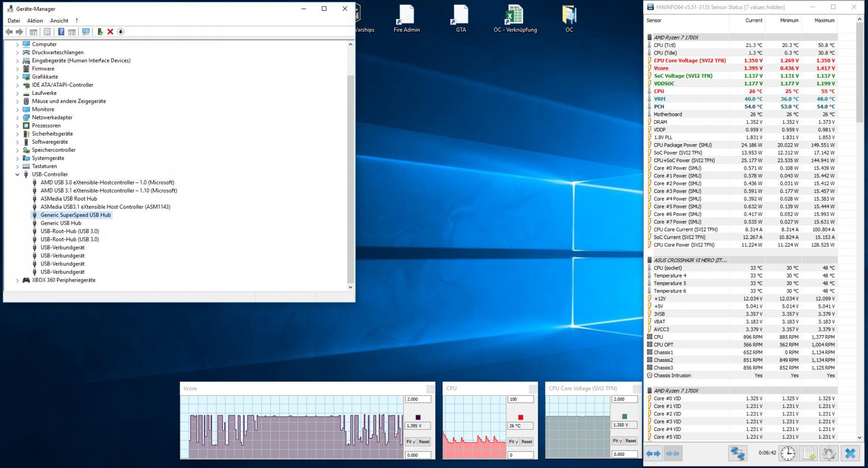Click the disable device down-arrow icon
The width and height of the screenshot is (868, 468).
coord(120,32)
